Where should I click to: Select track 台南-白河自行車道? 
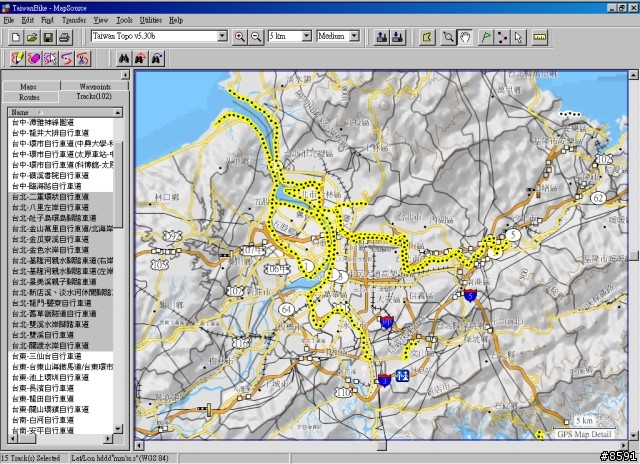point(43,420)
